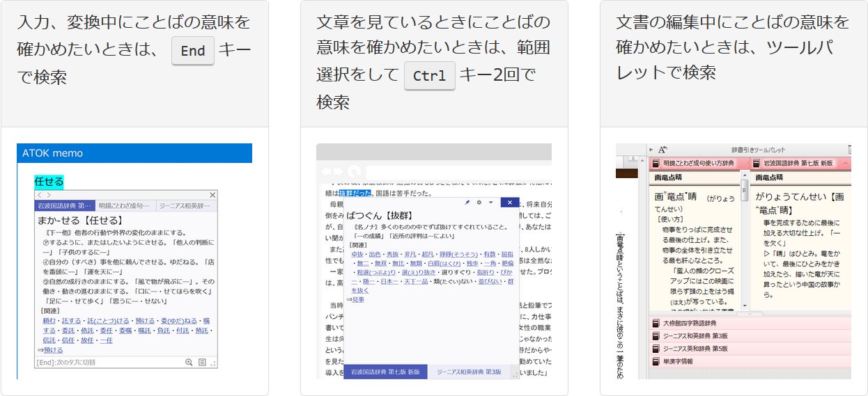
Task: Click the browser reload icon in the middle image
Action: tap(355, 171)
